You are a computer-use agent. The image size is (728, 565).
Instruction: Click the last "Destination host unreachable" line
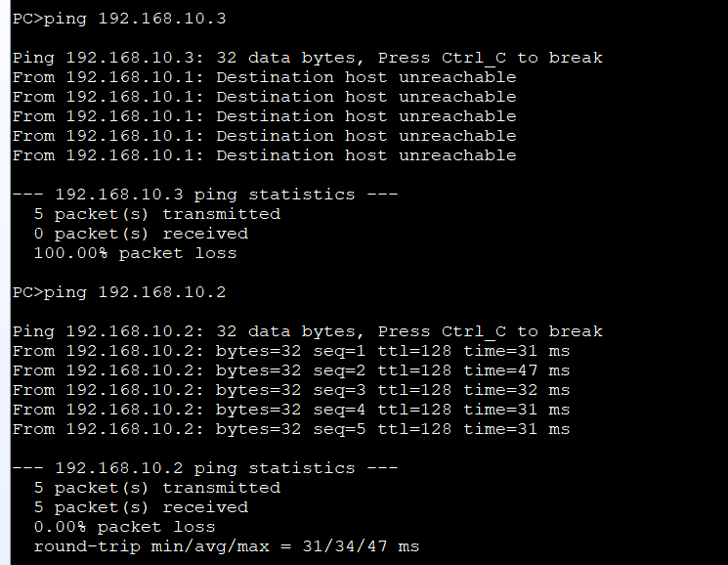coord(264,155)
